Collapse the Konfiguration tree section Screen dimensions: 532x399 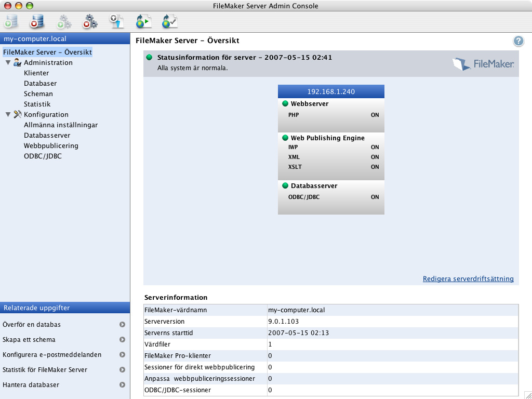(8, 115)
